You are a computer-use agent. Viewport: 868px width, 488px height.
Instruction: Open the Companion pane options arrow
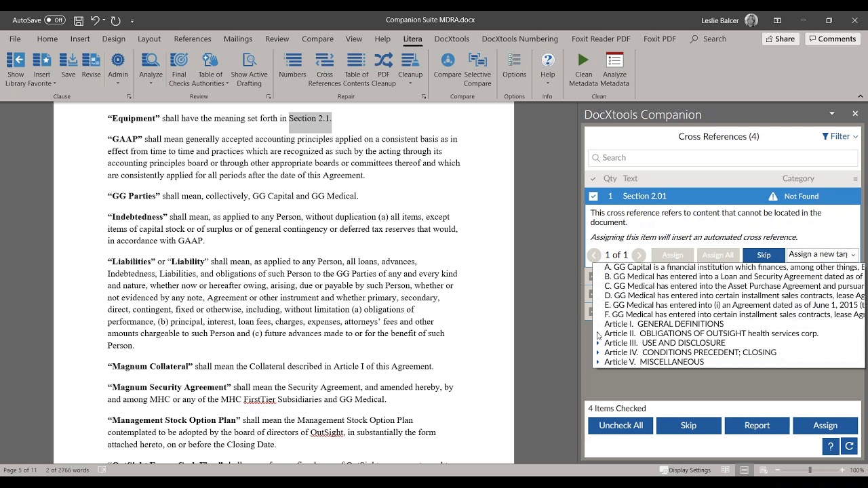point(832,114)
